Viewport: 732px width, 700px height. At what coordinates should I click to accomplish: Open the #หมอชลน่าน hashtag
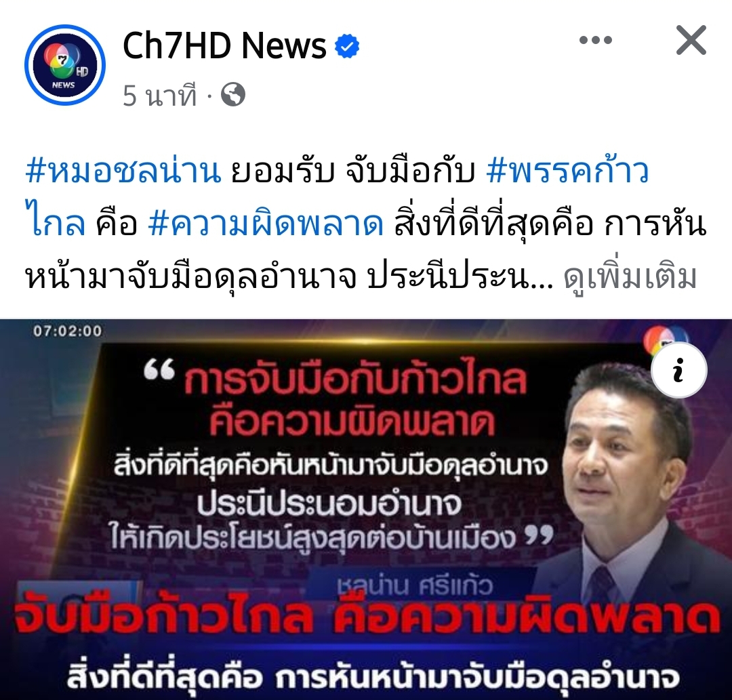pos(123,171)
